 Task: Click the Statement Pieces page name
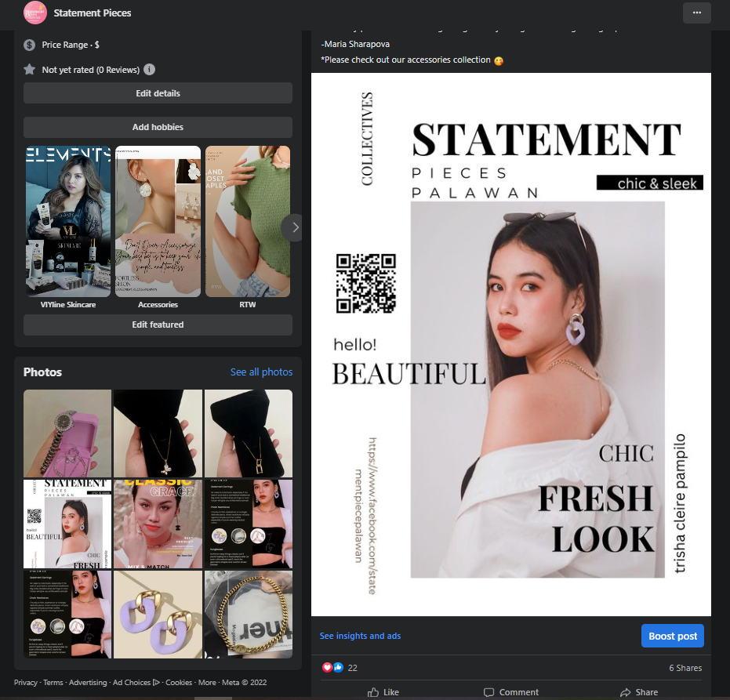(93, 13)
